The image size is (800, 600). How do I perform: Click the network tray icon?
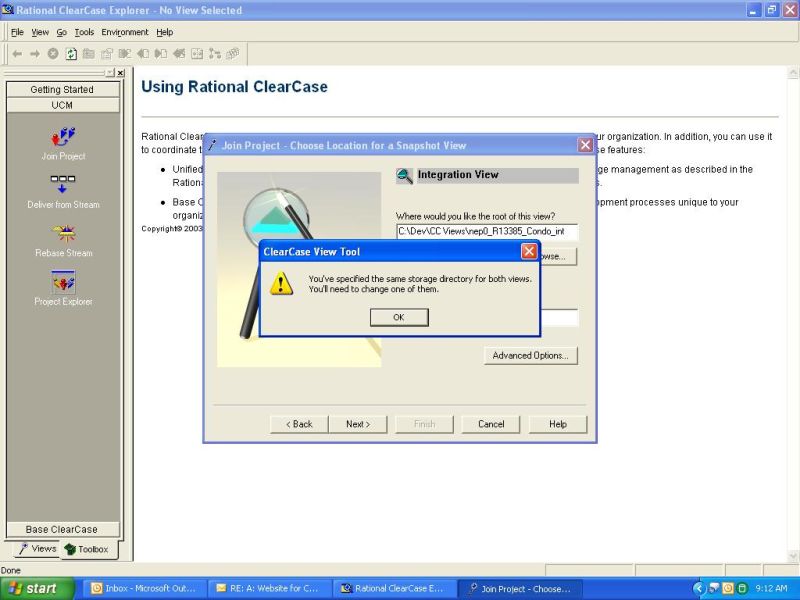click(714, 588)
